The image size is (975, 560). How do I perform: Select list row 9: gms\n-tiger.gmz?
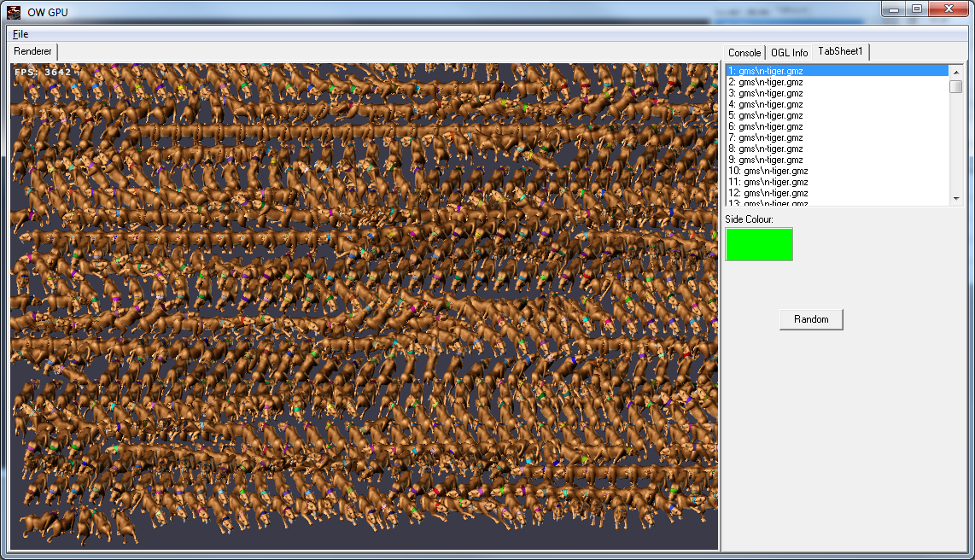pyautogui.click(x=838, y=160)
